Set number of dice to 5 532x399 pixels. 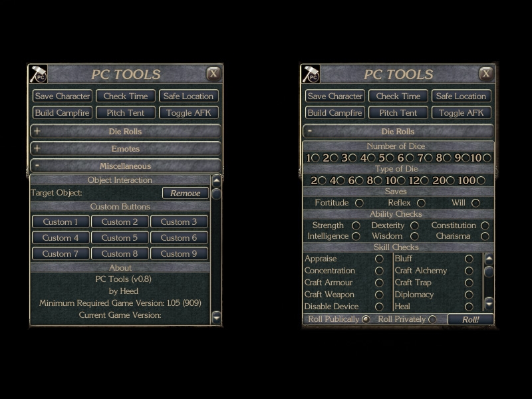[390, 158]
